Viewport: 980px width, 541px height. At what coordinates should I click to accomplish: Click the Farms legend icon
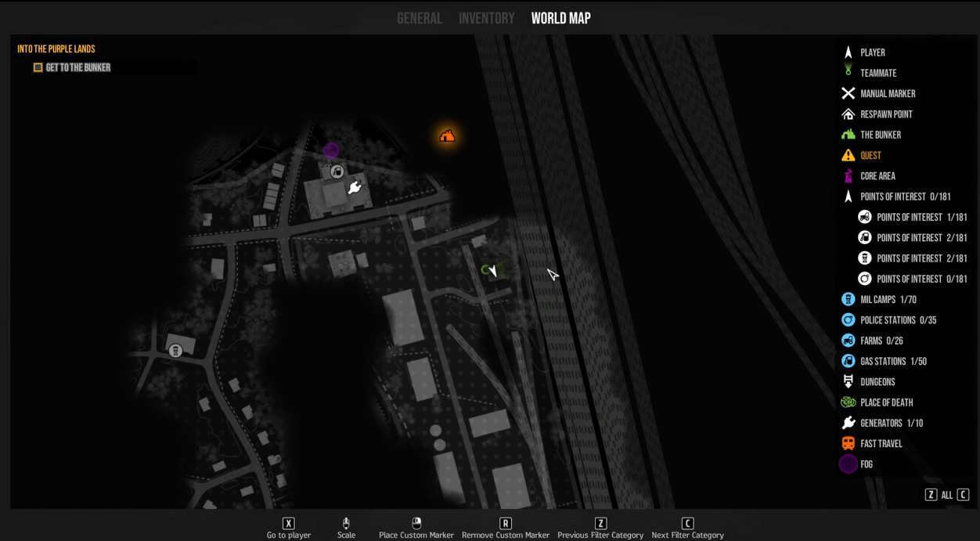[848, 341]
